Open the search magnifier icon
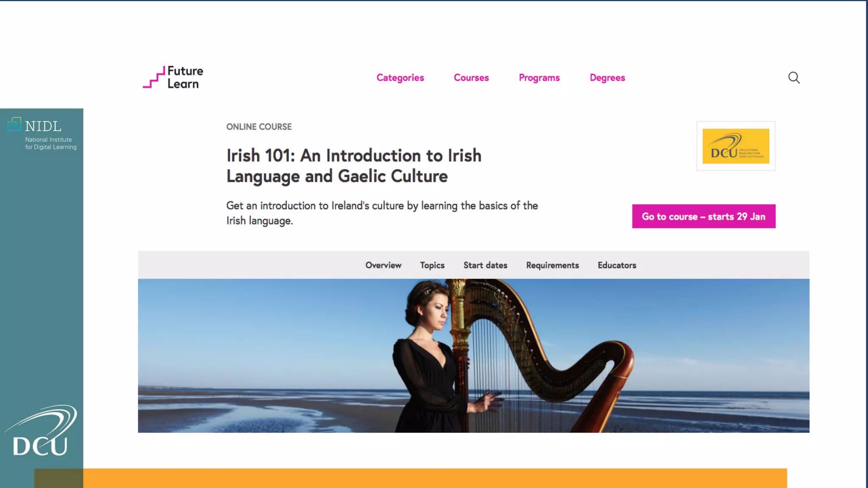Viewport: 868px width, 488px height. pyautogui.click(x=794, y=78)
